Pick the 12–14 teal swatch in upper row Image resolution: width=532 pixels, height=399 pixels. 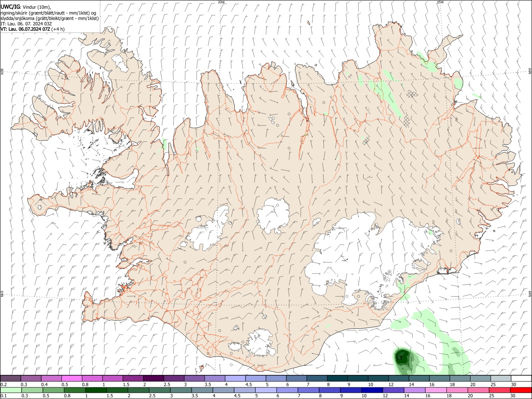[398, 378]
